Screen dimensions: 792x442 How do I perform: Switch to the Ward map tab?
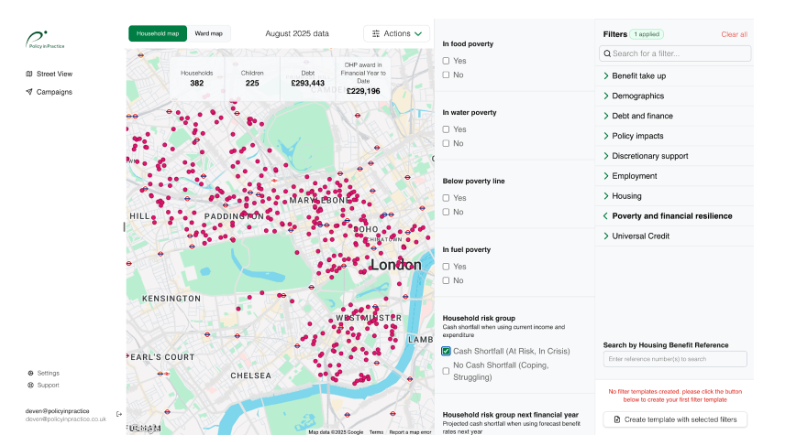[209, 33]
